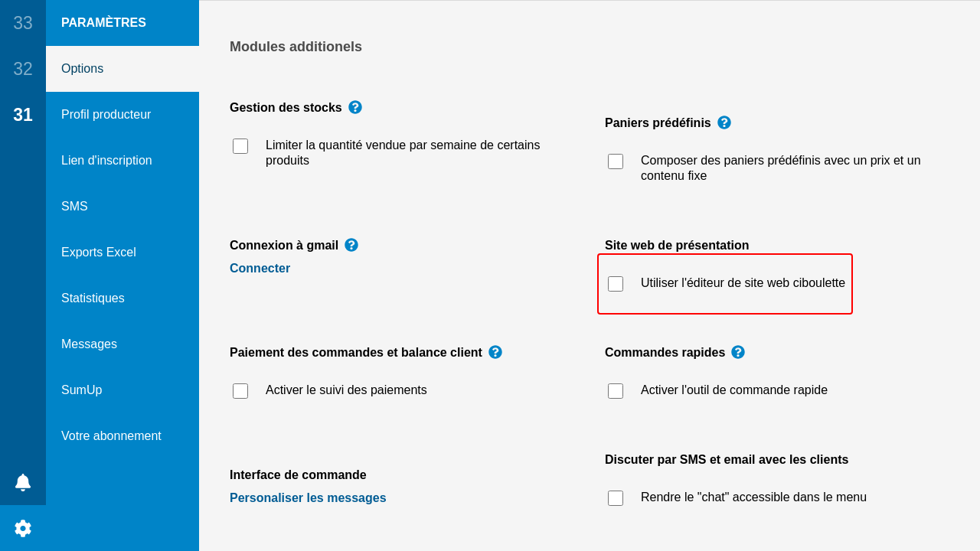
Task: Select the Statistiques menu entry
Action: coord(93,298)
